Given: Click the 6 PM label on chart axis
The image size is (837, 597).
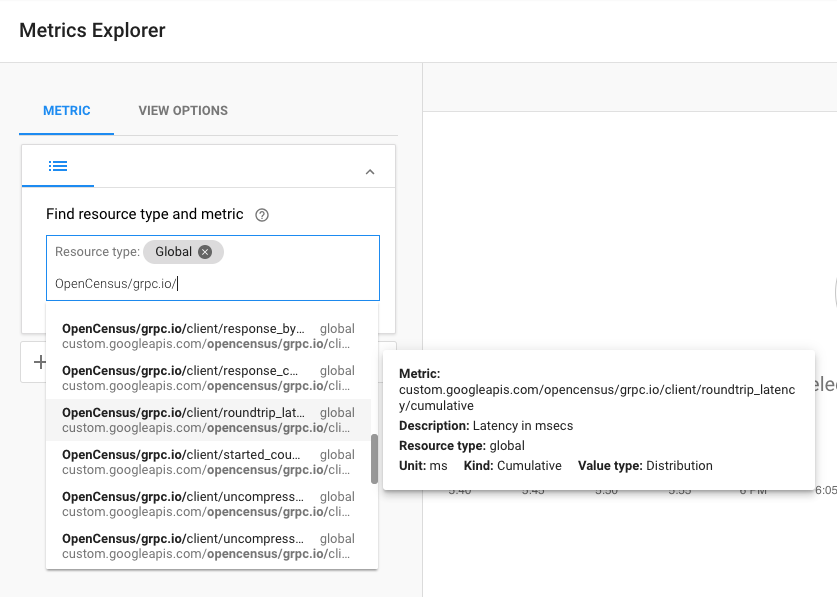Looking at the screenshot, I should coord(752,491).
